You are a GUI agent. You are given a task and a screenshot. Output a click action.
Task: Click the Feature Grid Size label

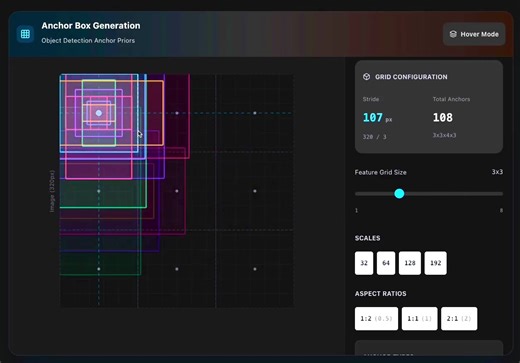[x=380, y=172]
